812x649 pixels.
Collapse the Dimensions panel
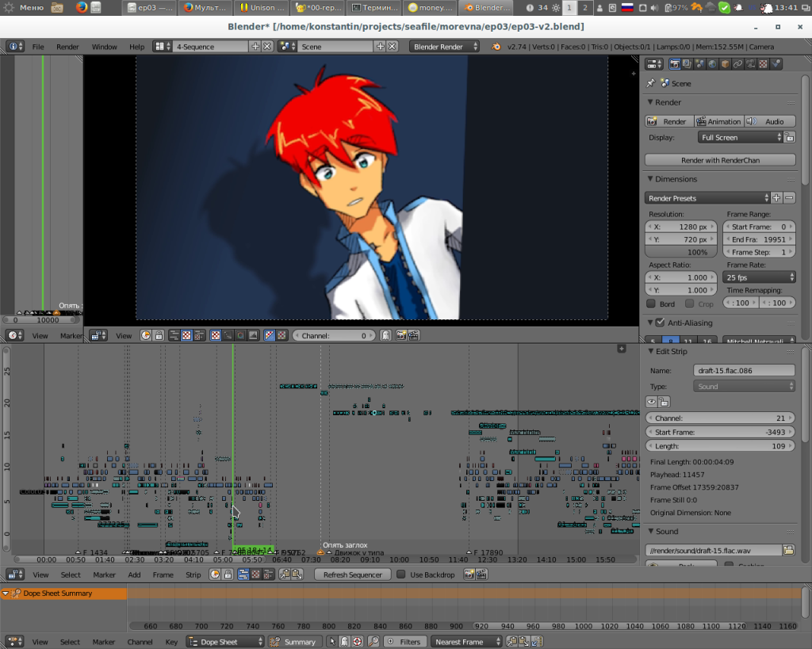coord(650,179)
